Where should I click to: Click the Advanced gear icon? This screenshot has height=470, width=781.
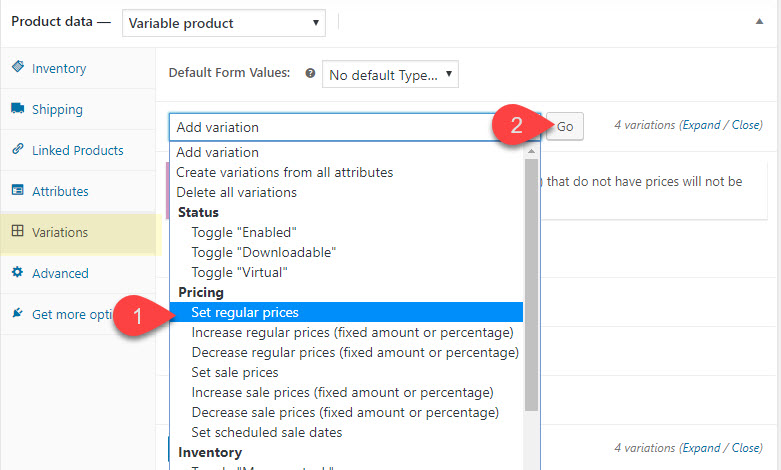point(18,272)
